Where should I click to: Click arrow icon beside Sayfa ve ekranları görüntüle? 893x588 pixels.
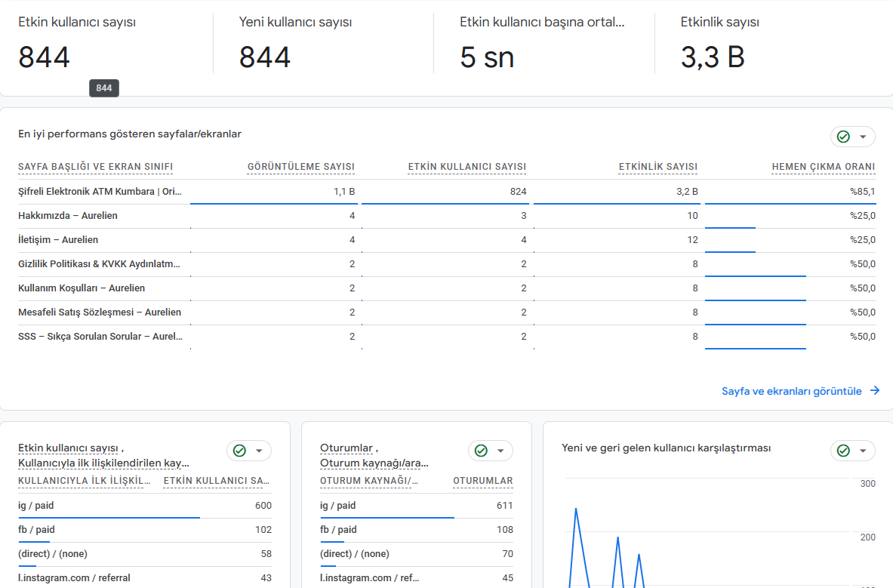click(875, 390)
